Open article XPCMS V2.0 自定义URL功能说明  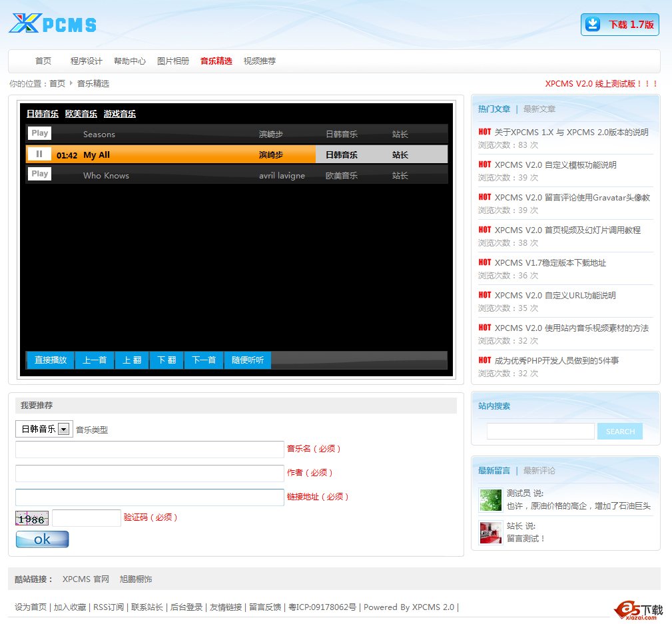pos(555,295)
